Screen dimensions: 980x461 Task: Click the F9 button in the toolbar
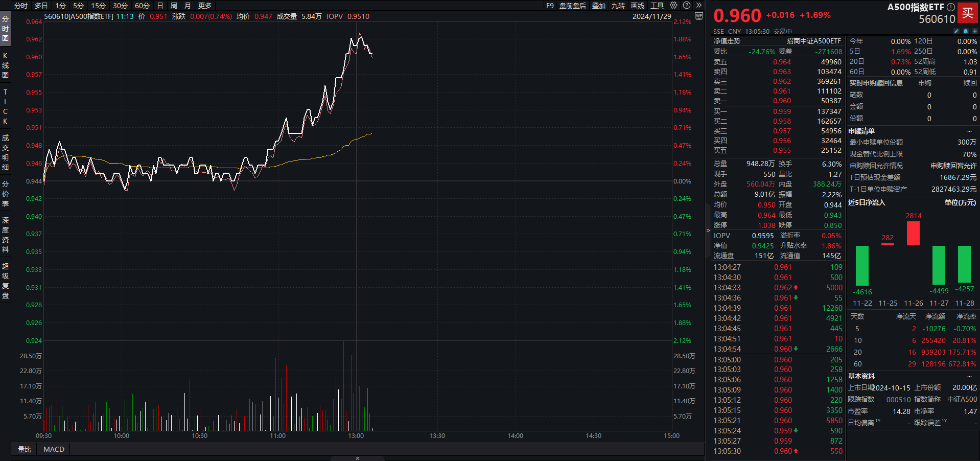pos(549,6)
